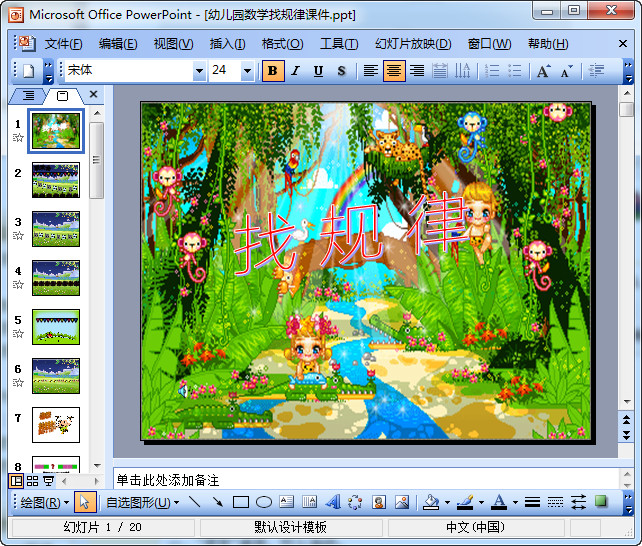642x546 pixels.
Task: Click the New document icon
Action: pyautogui.click(x=28, y=71)
